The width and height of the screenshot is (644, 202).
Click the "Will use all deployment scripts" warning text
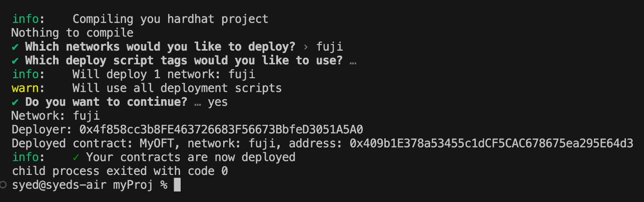coord(177,89)
